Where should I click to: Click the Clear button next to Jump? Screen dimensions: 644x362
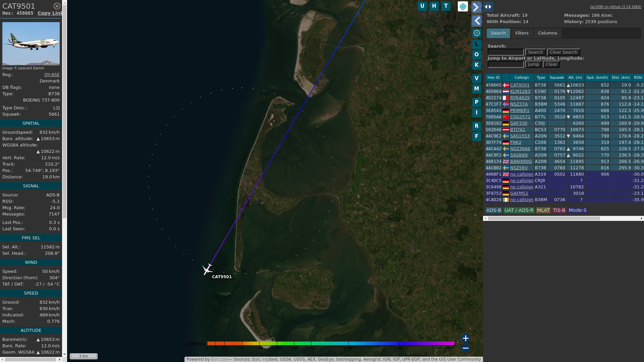click(551, 64)
